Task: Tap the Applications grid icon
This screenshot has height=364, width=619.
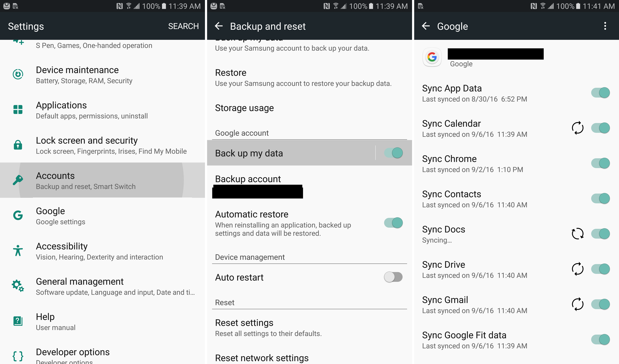Action: (x=18, y=109)
